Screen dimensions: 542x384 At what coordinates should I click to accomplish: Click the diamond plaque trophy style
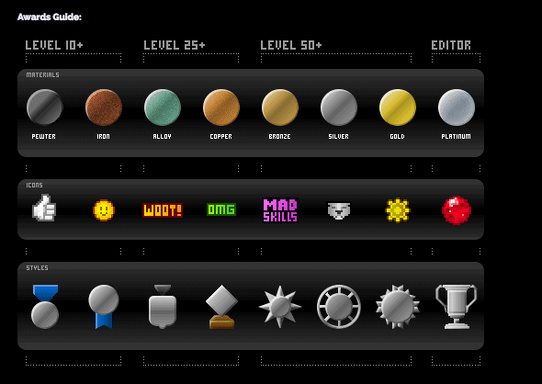coord(222,307)
